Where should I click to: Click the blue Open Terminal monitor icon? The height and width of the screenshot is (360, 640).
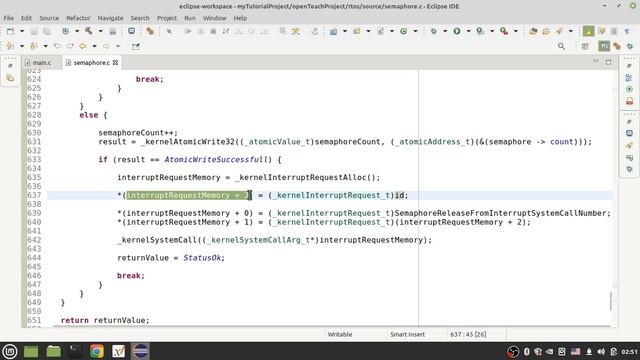(x=131, y=31)
